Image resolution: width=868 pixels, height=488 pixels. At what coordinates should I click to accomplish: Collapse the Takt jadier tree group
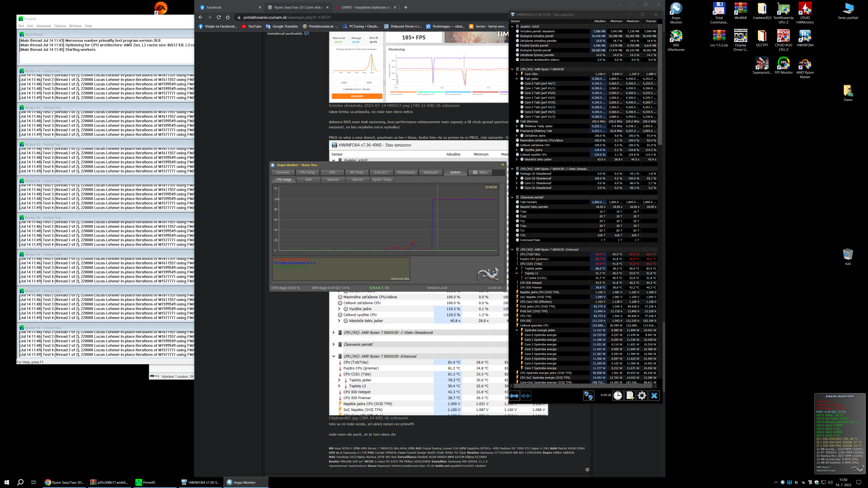pyautogui.click(x=517, y=79)
